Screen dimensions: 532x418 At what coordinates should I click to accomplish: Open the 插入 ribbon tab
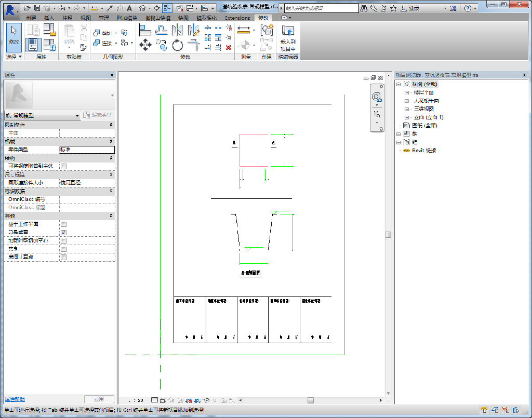[49, 18]
